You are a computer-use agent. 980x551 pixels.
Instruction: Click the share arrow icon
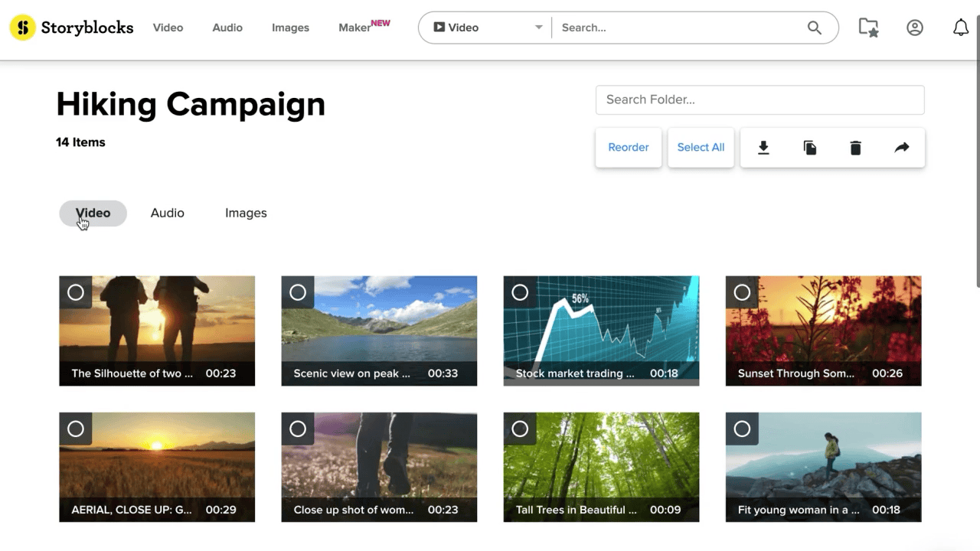click(902, 148)
